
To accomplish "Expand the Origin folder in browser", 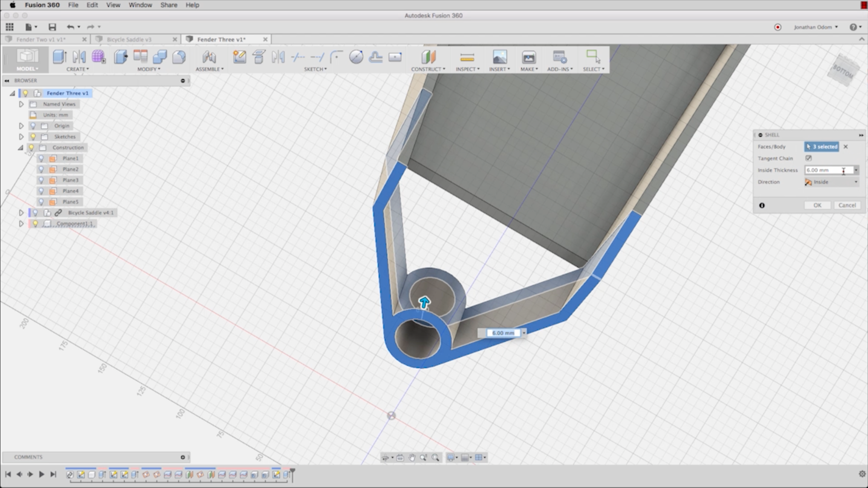I will [21, 126].
